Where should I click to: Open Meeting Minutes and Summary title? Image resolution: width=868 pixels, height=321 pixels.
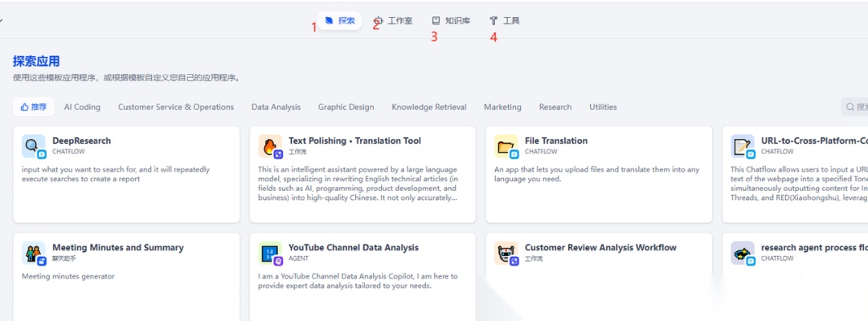coord(118,247)
